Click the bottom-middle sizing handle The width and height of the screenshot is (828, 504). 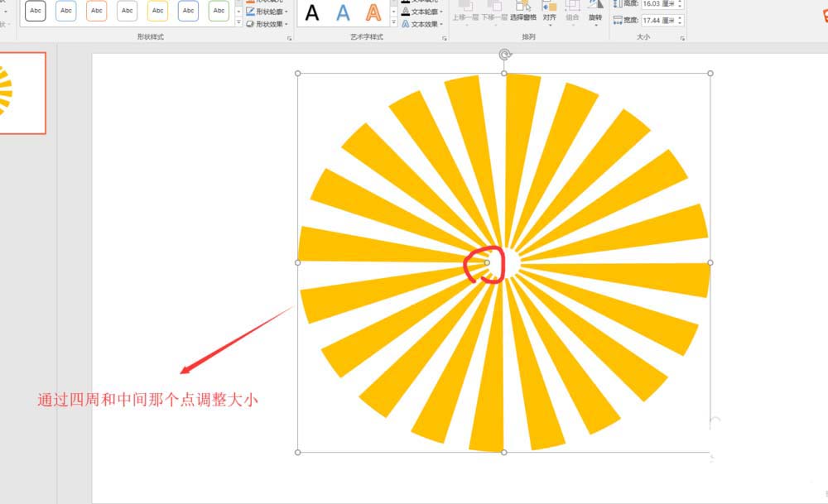pyautogui.click(x=504, y=453)
